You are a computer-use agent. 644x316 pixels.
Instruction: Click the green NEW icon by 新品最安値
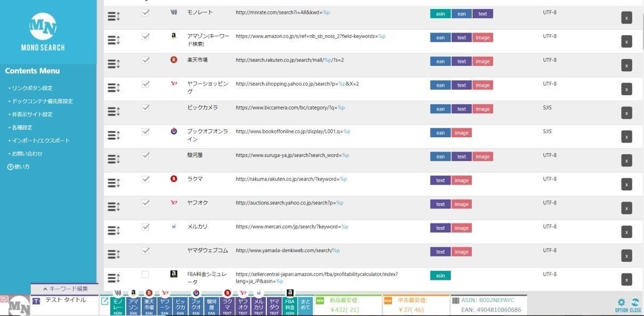tap(320, 301)
